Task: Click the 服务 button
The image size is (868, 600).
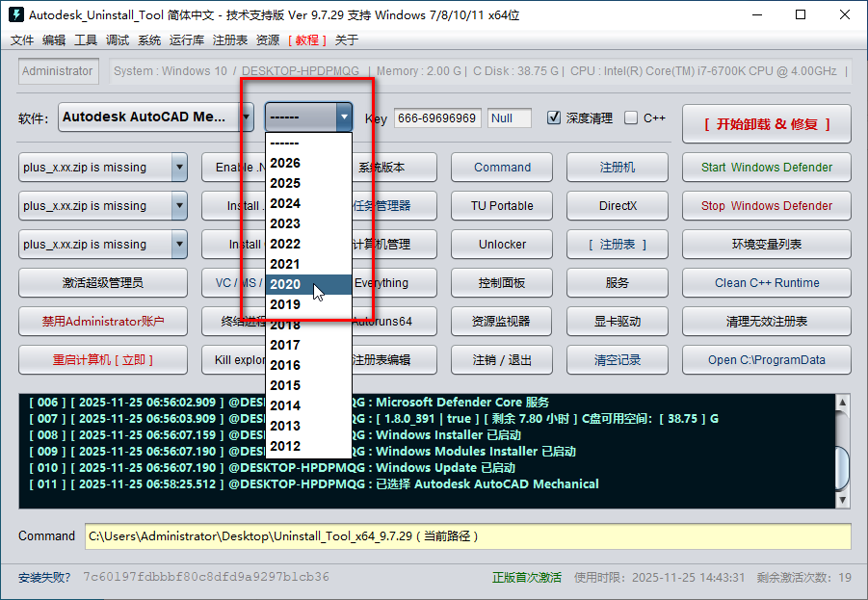Action: click(x=618, y=283)
